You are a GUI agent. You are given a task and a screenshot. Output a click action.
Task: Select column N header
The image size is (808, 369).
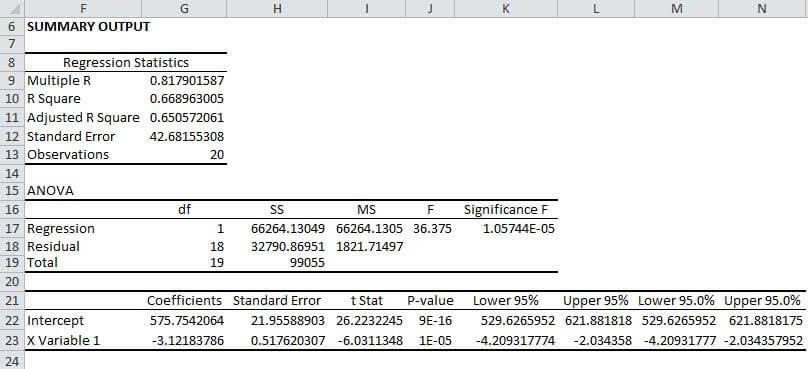(762, 8)
